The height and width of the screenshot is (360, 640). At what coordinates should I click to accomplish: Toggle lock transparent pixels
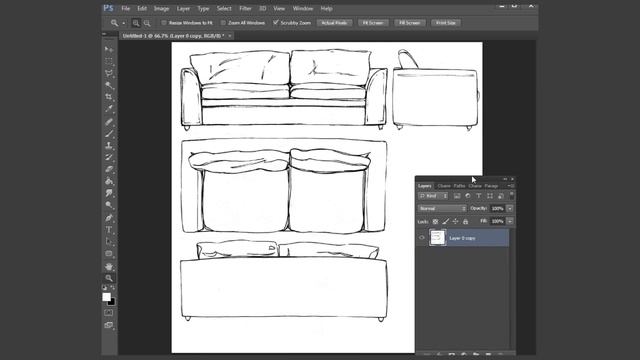coord(436,222)
